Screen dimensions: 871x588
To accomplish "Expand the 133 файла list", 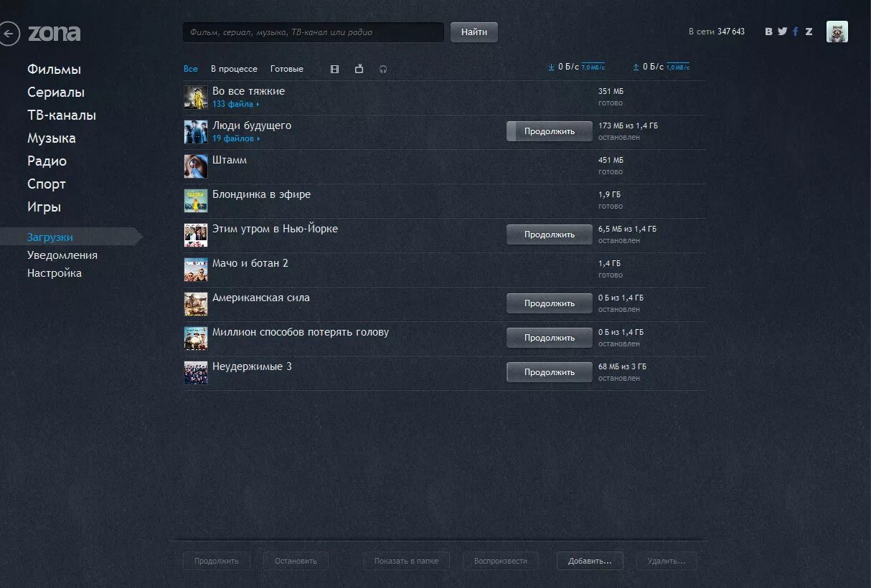I will click(x=235, y=104).
